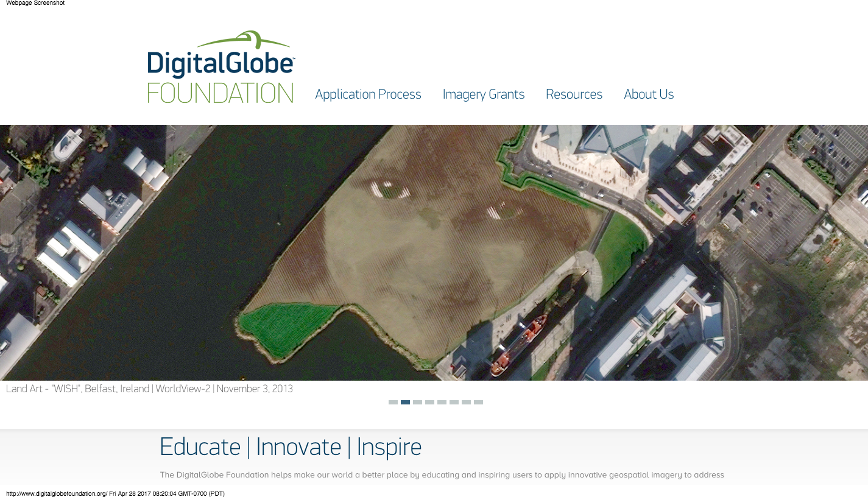Open the About Us menu
The image size is (868, 497).
(x=649, y=94)
